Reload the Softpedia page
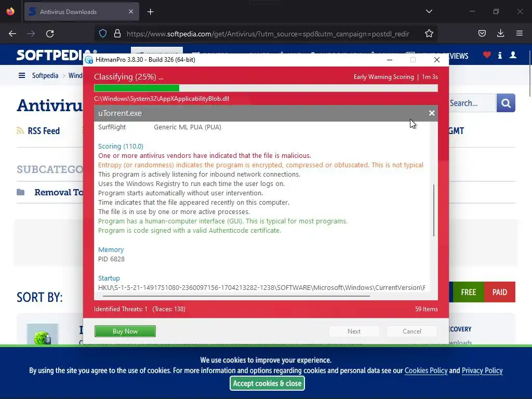Screen dimensions: 532x399 tap(50, 34)
